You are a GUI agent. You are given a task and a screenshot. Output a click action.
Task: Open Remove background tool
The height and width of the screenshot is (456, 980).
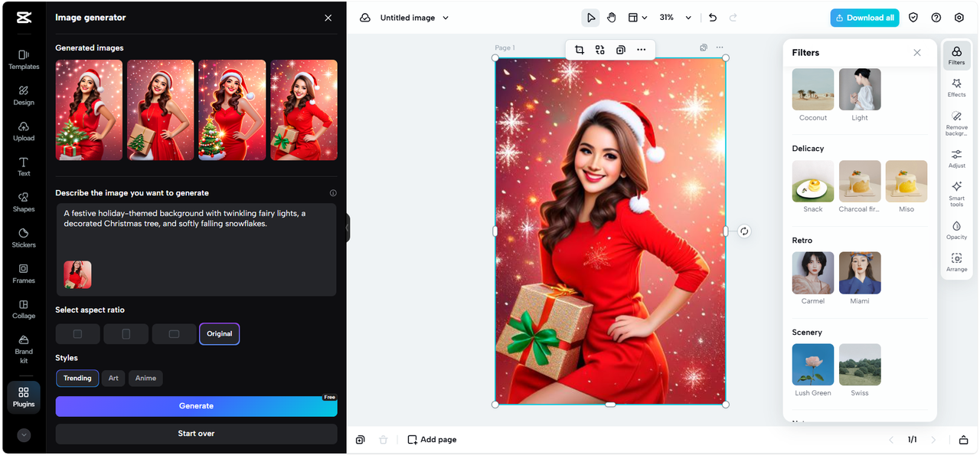point(956,122)
